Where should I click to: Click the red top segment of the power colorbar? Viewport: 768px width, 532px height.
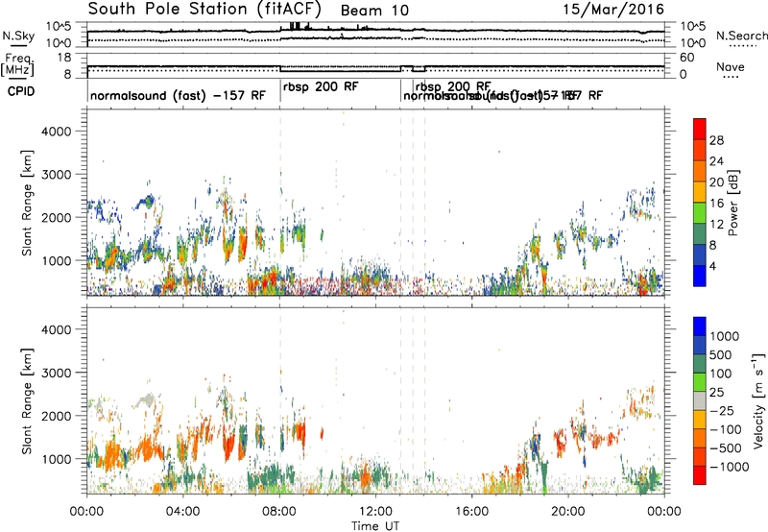700,129
